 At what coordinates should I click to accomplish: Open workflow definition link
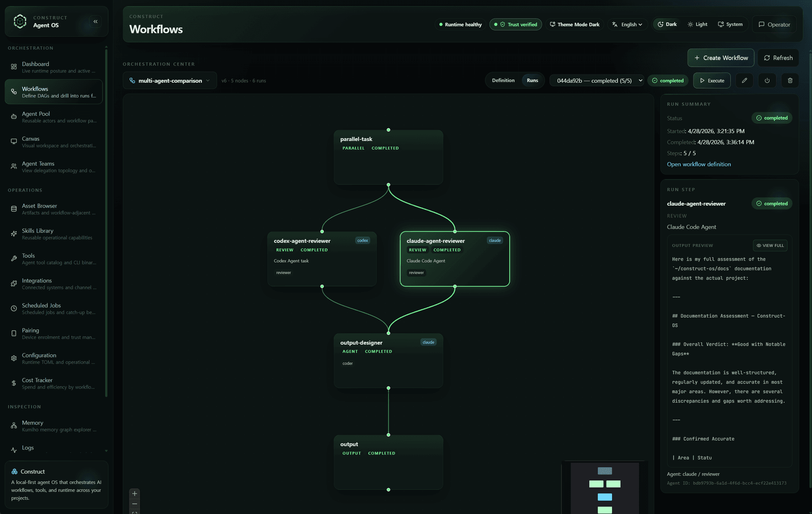pyautogui.click(x=699, y=165)
